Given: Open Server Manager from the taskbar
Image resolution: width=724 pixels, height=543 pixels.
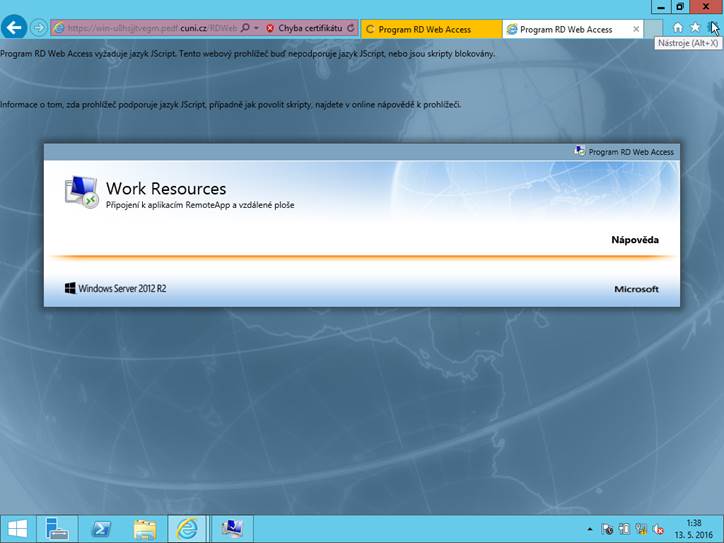Looking at the screenshot, I should (x=57, y=529).
